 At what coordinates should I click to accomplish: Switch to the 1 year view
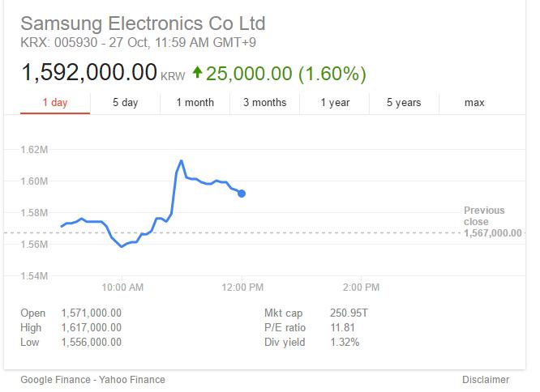coord(334,103)
